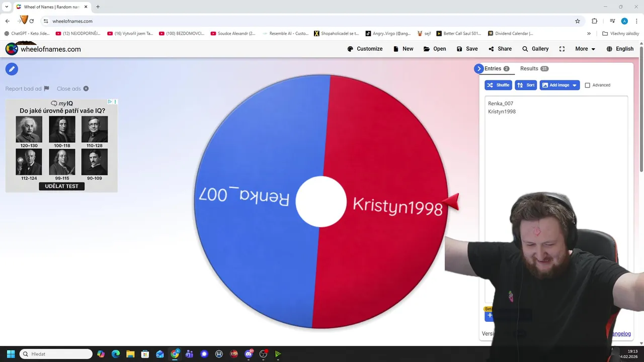The image size is (644, 362).
Task: Open Resemble AI bookmark
Action: click(x=285, y=33)
